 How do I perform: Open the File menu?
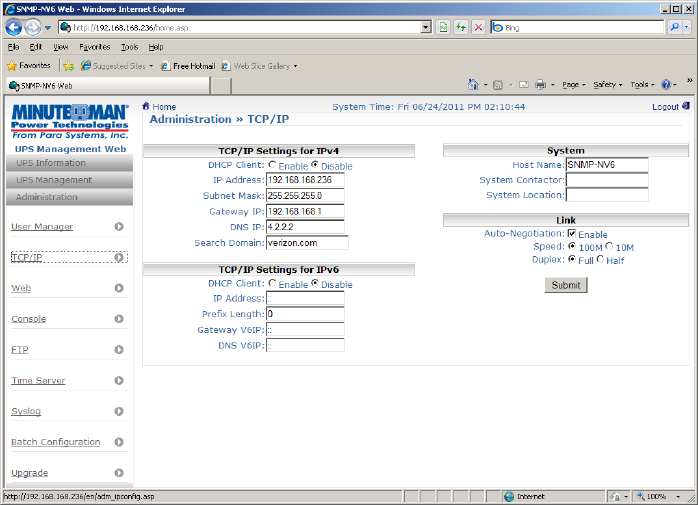(13, 47)
